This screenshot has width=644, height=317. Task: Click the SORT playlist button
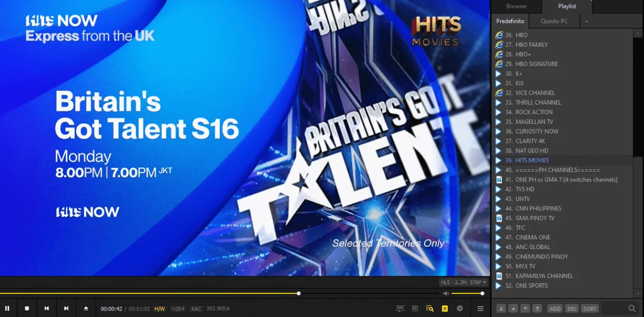590,308
